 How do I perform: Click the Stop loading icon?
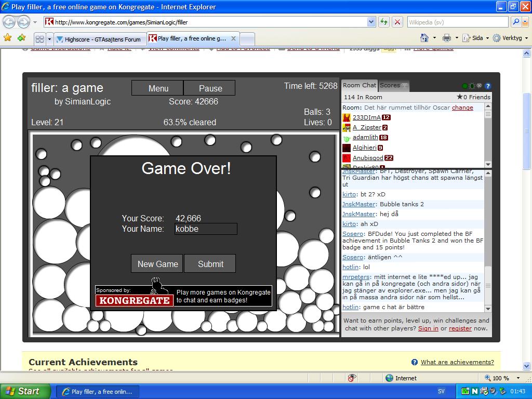397,22
